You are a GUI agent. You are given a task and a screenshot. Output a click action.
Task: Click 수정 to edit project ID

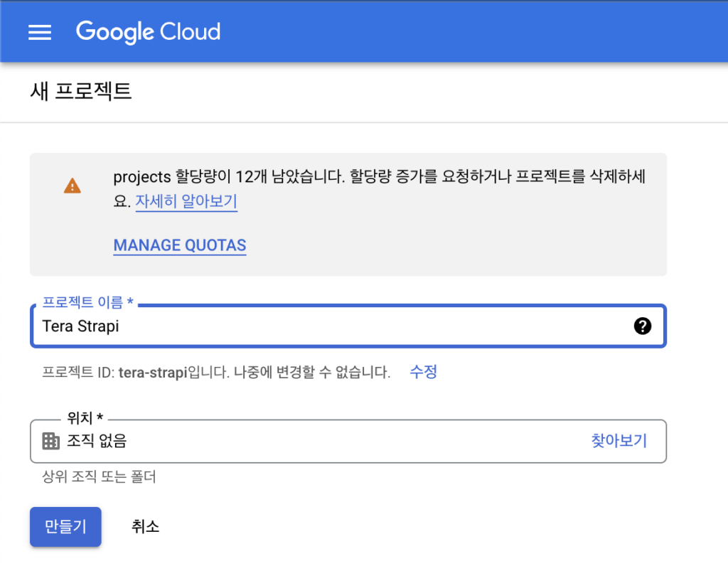(423, 371)
